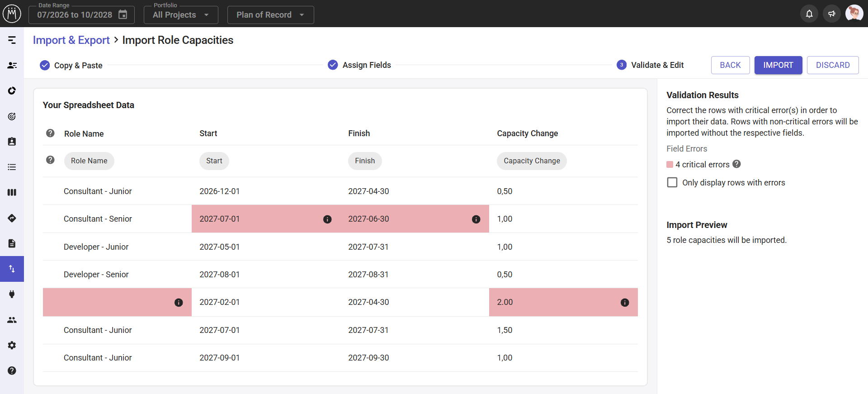
Task: Open the user profile avatar
Action: point(854,13)
